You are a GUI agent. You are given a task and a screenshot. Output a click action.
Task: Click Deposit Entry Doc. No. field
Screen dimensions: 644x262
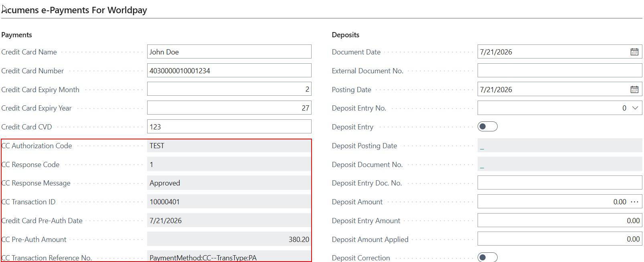(559, 183)
